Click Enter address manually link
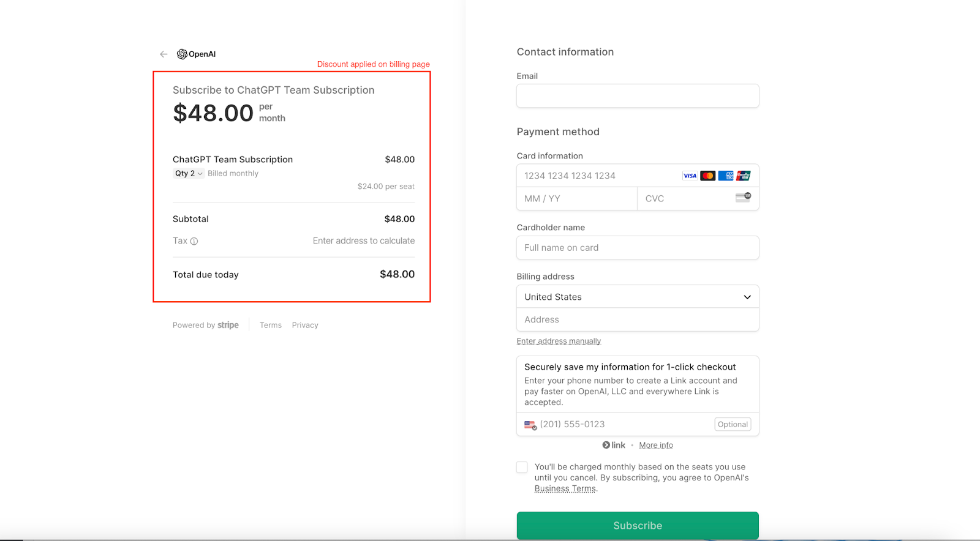 [x=559, y=341]
